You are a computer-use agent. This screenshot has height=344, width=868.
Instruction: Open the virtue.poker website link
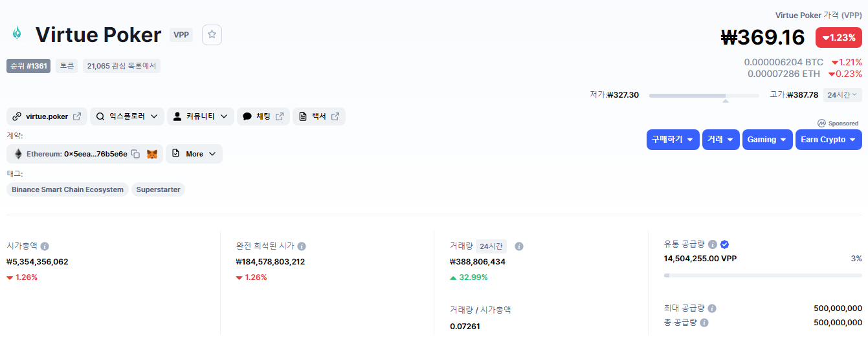[x=47, y=116]
